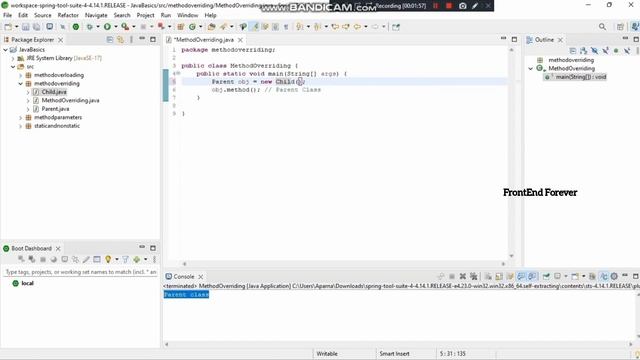This screenshot has height=360, width=640.
Task: Toggle Show Whitespace Characters in toolbar
Action: coord(286,27)
